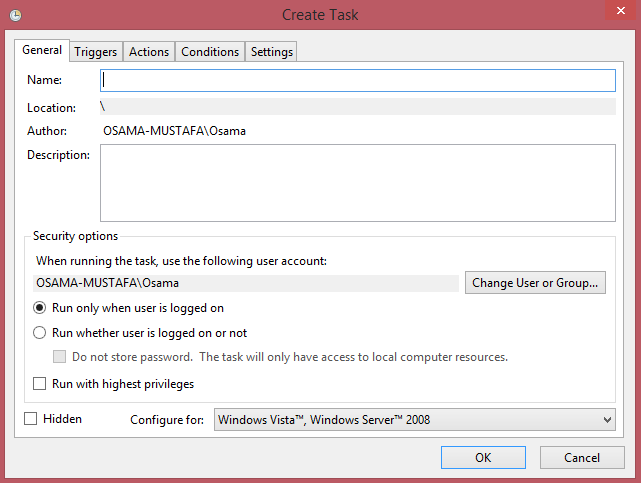Switch to the General tab
This screenshot has height=483, width=641.
coord(42,50)
